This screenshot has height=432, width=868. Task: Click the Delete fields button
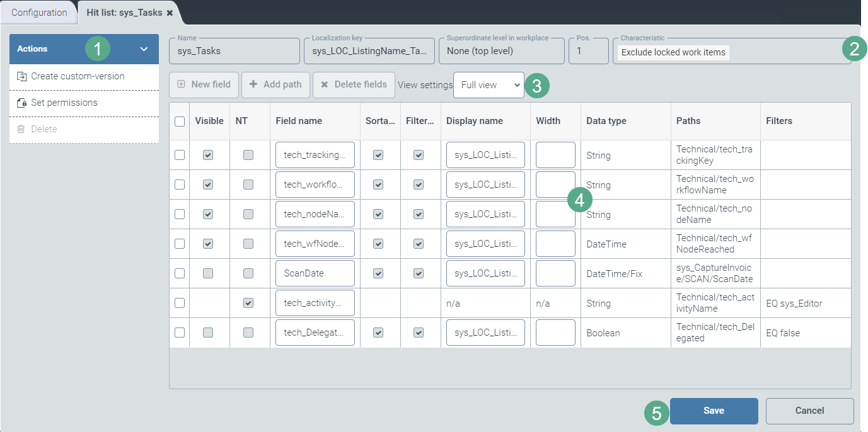coord(354,84)
